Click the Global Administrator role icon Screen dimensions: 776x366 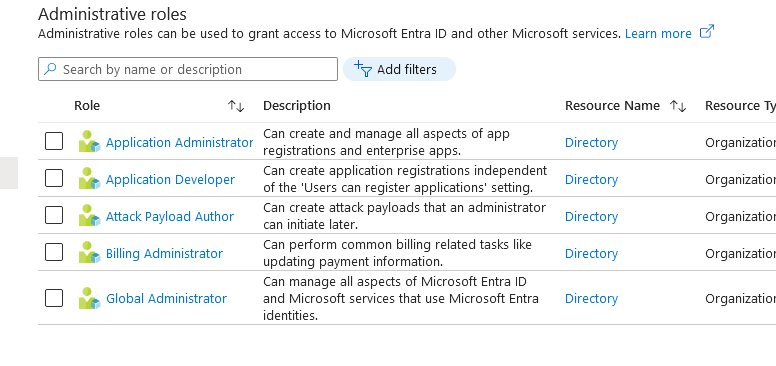click(x=90, y=298)
